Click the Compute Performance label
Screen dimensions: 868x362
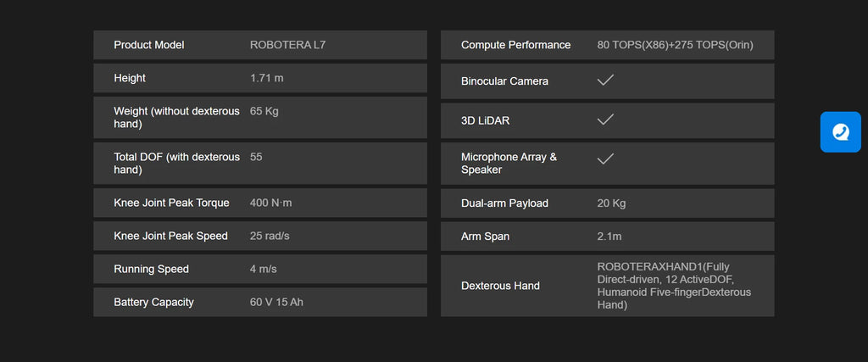(x=516, y=45)
